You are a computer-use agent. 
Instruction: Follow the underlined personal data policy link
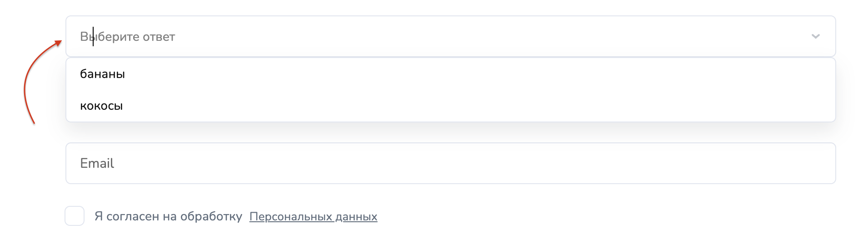313,217
